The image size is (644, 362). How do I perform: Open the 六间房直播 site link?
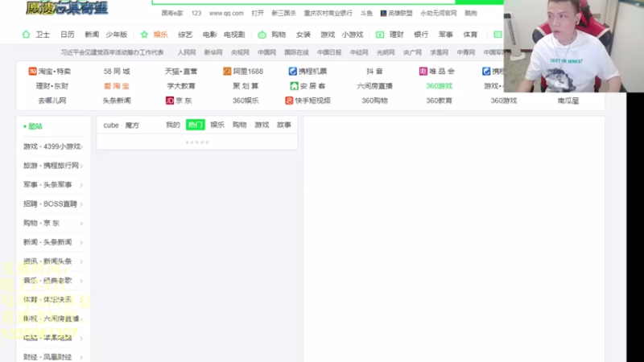point(374,86)
